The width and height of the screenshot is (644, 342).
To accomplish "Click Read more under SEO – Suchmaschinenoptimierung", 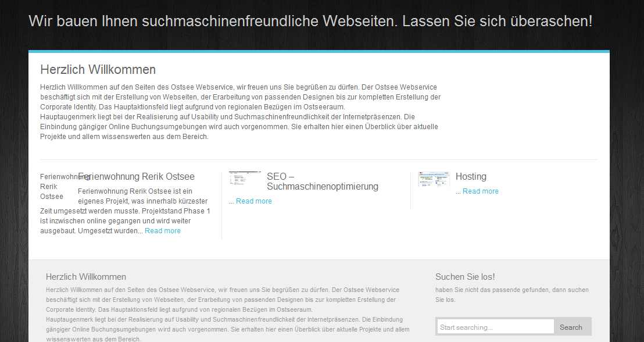I will [x=254, y=201].
